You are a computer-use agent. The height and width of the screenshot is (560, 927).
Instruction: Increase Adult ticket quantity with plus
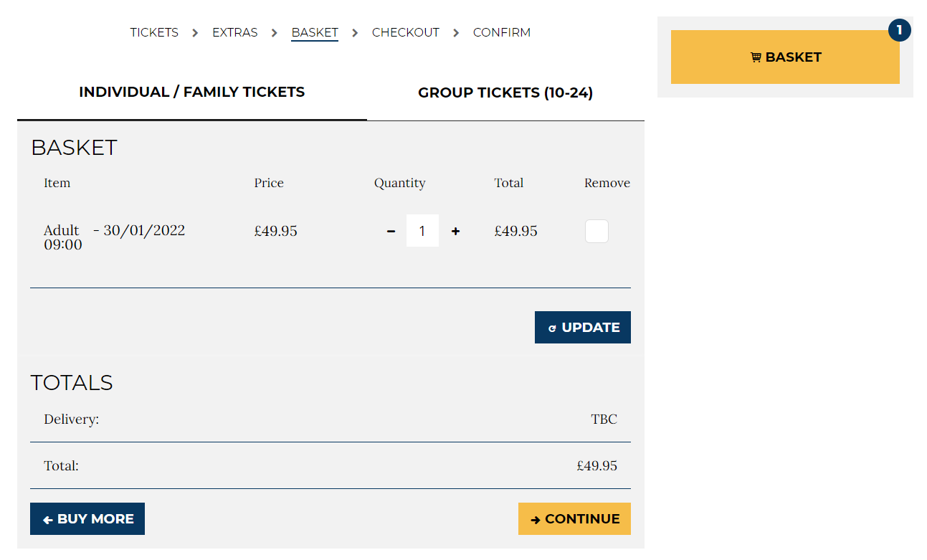tap(455, 231)
